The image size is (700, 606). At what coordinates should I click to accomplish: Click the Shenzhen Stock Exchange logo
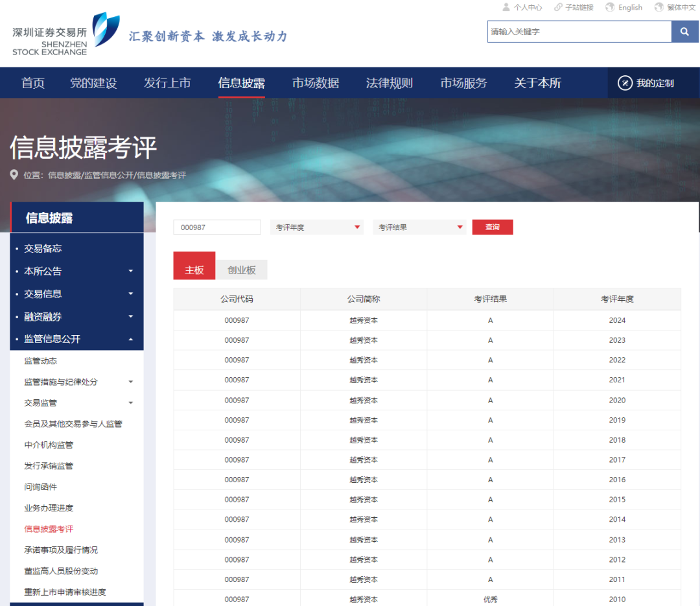[66, 34]
